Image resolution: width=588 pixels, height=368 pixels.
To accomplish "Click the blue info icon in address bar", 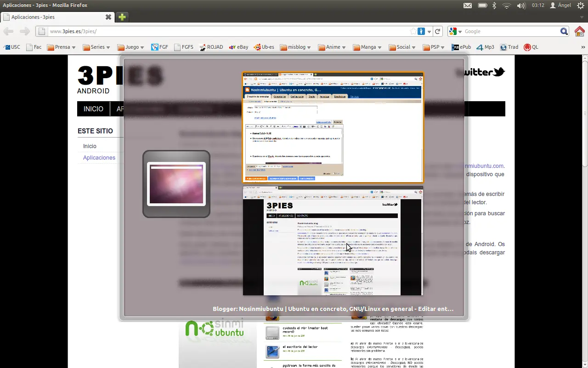I will point(421,31).
